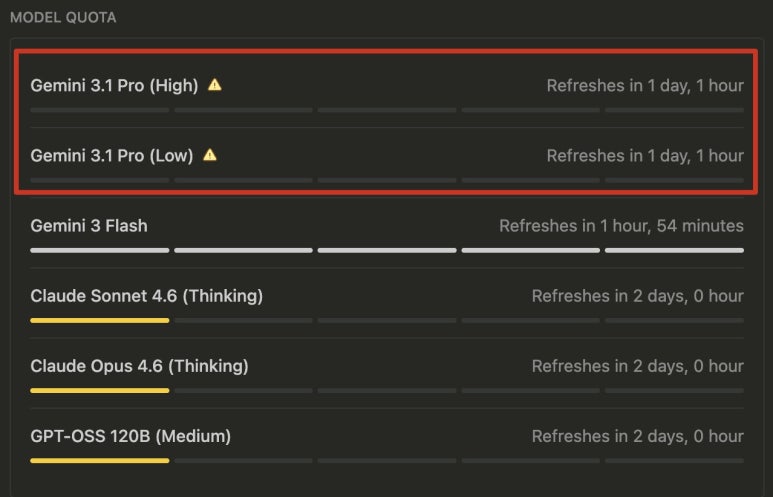This screenshot has height=497, width=773.
Task: Click the empty quota bar under Gemini 3.1 Pro (Low)
Action: [387, 179]
